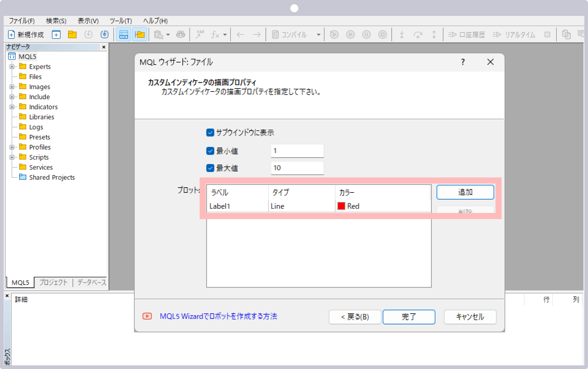The height and width of the screenshot is (369, 588).
Task: Click the fx functions icon
Action: 215,35
